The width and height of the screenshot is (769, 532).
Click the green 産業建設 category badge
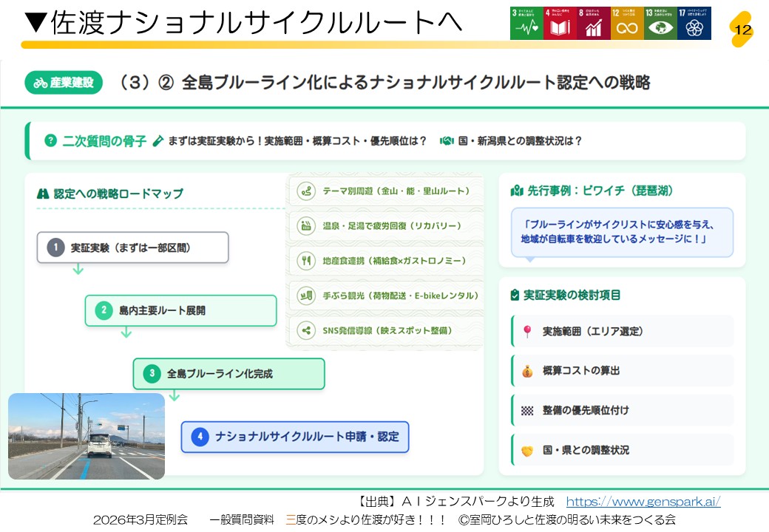(x=64, y=83)
